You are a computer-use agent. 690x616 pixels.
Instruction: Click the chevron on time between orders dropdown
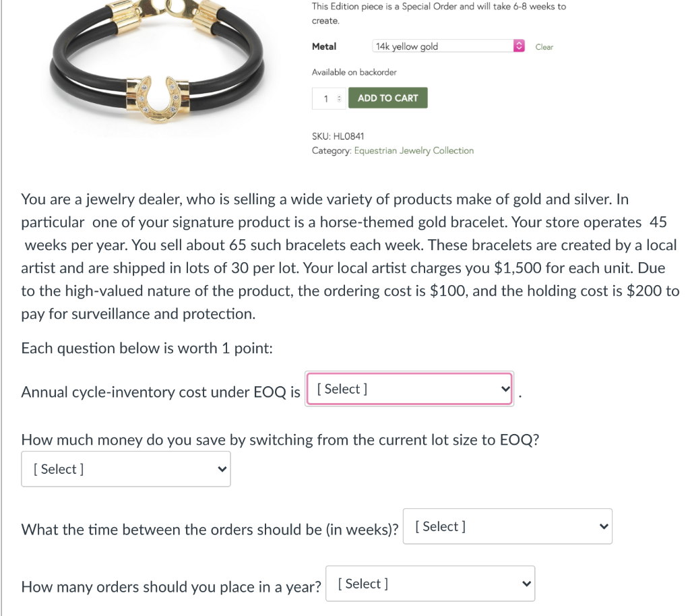click(x=602, y=526)
